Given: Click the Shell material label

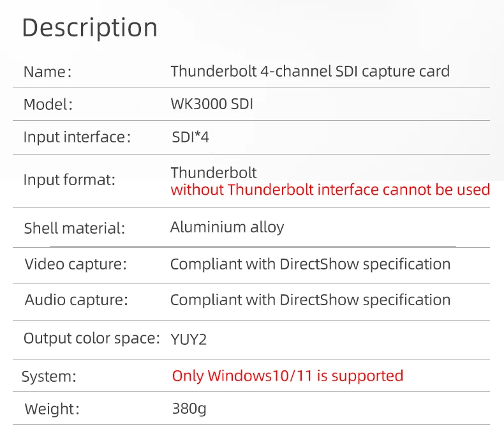Looking at the screenshot, I should (75, 228).
